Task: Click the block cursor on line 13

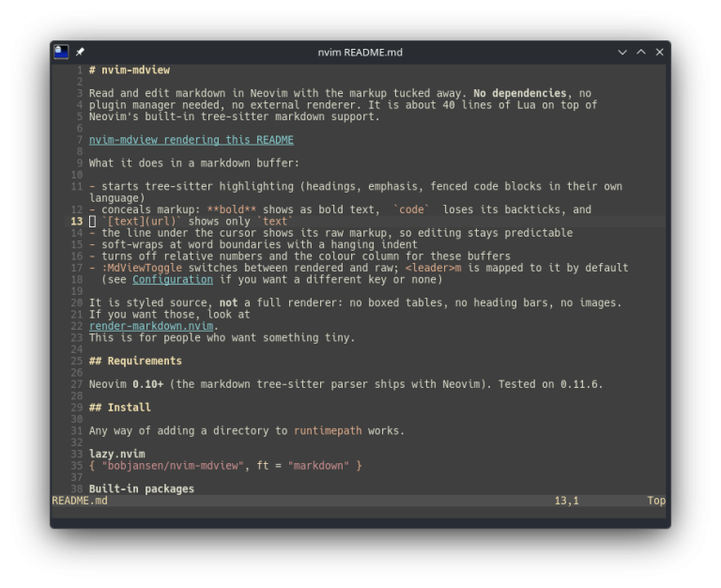Action: pos(92,222)
